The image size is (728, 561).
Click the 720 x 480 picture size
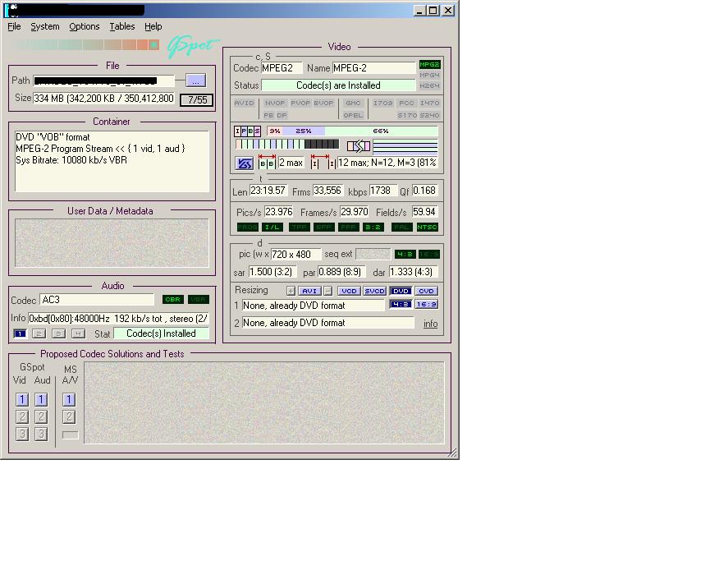tap(295, 255)
